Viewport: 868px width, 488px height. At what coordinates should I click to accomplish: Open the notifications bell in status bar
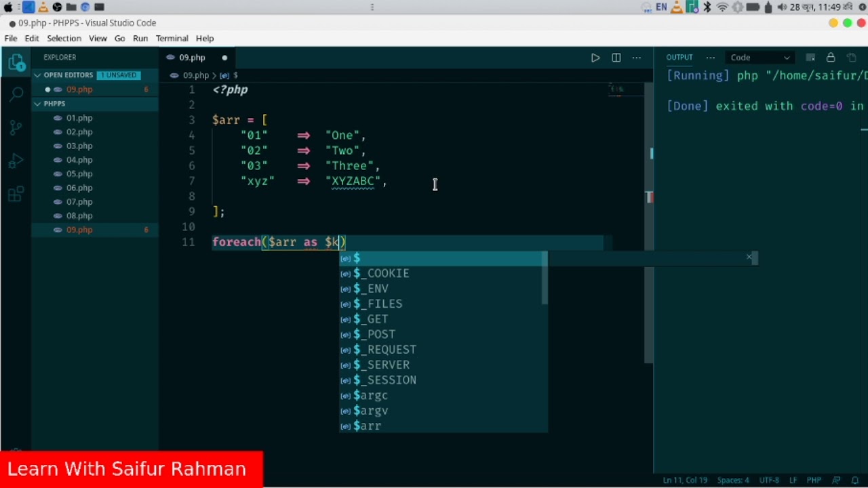click(854, 481)
